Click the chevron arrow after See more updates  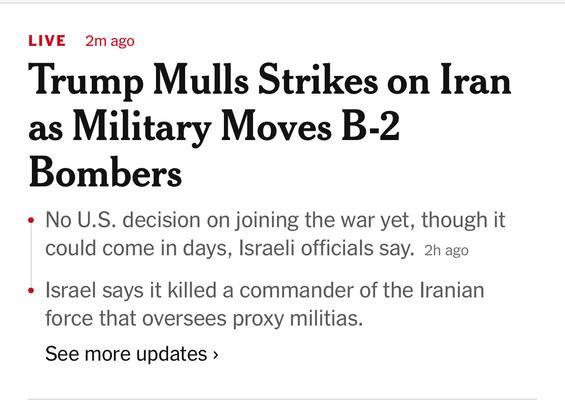pos(215,355)
